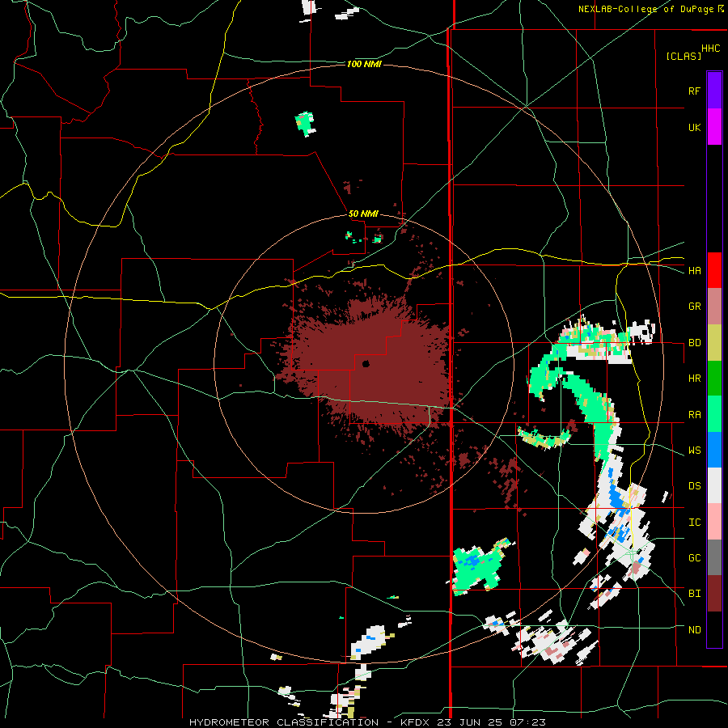728x728 pixels.
Task: Click the GC gray color swatch
Action: pos(714,557)
